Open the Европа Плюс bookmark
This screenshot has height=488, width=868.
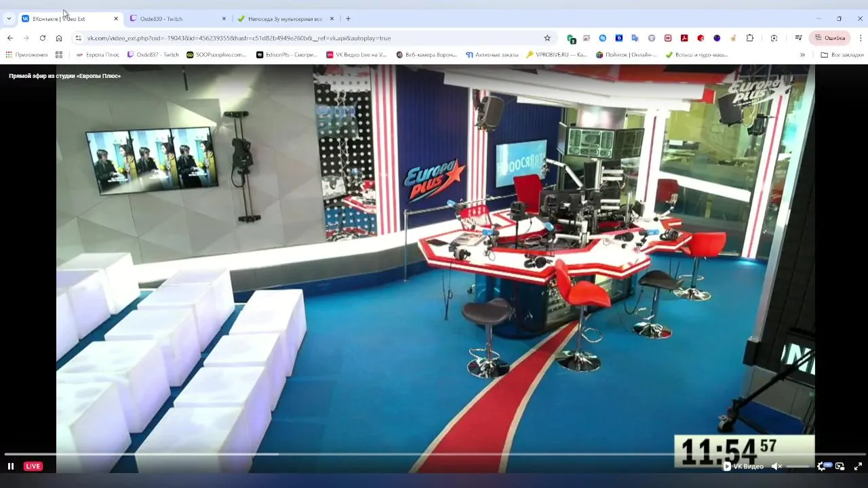click(x=98, y=55)
